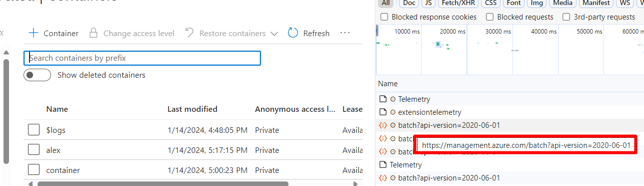Select the Telemetry request document icon

click(x=383, y=99)
